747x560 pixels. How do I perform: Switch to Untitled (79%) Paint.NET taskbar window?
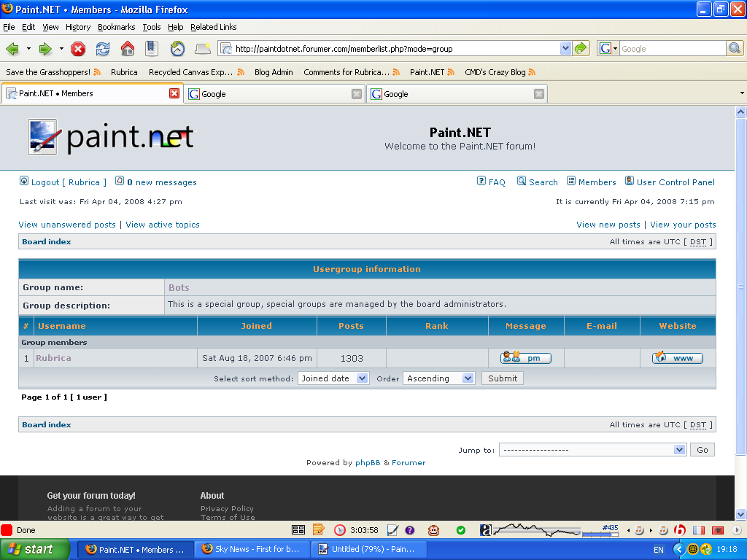tap(368, 549)
